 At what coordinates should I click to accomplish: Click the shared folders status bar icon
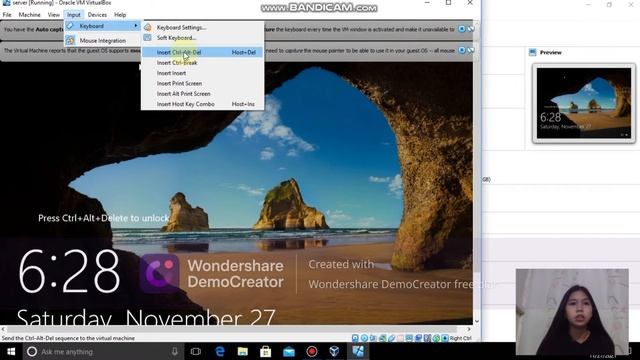pyautogui.click(x=400, y=338)
